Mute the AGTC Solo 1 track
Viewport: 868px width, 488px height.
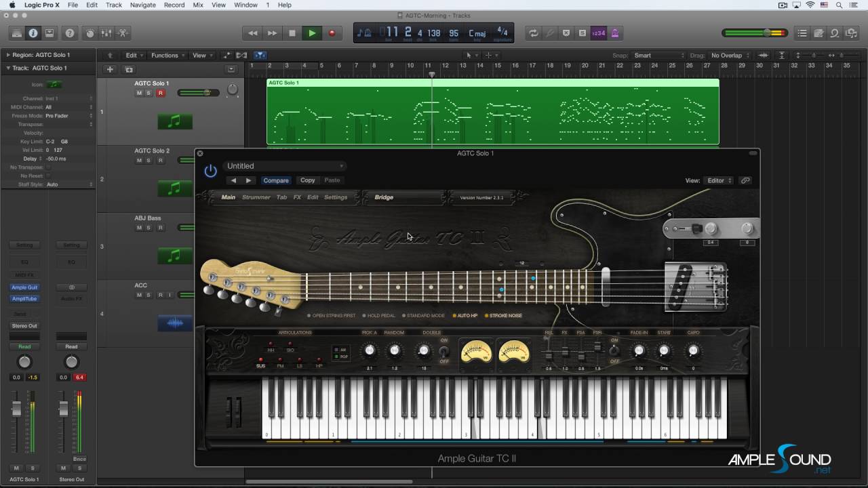[x=139, y=93]
